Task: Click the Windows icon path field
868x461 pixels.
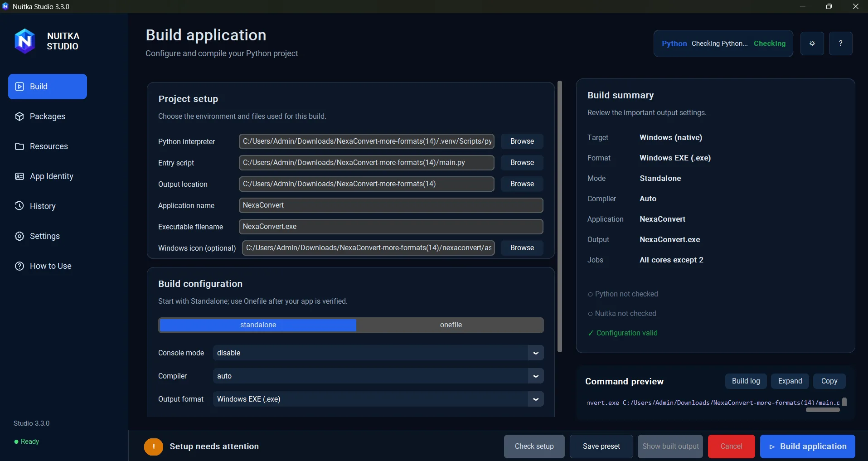Action: [369, 248]
